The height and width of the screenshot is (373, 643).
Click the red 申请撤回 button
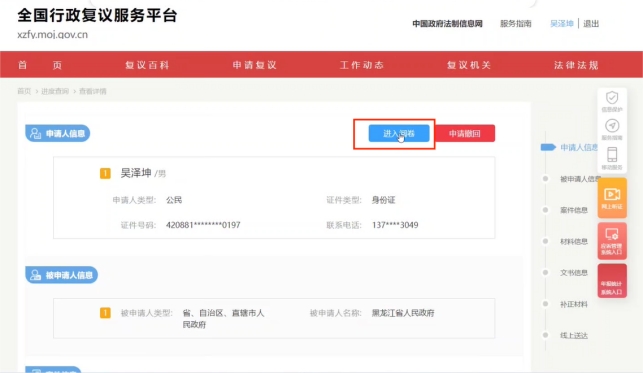[x=465, y=134]
